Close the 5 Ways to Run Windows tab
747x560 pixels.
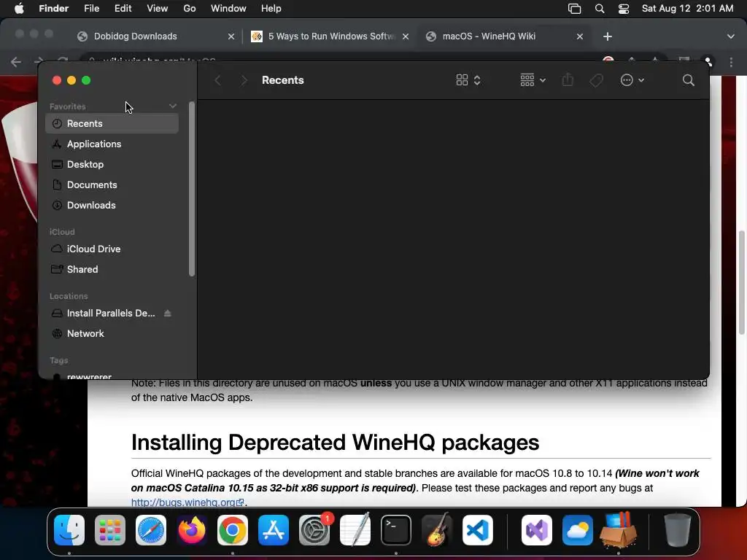[x=406, y=36]
